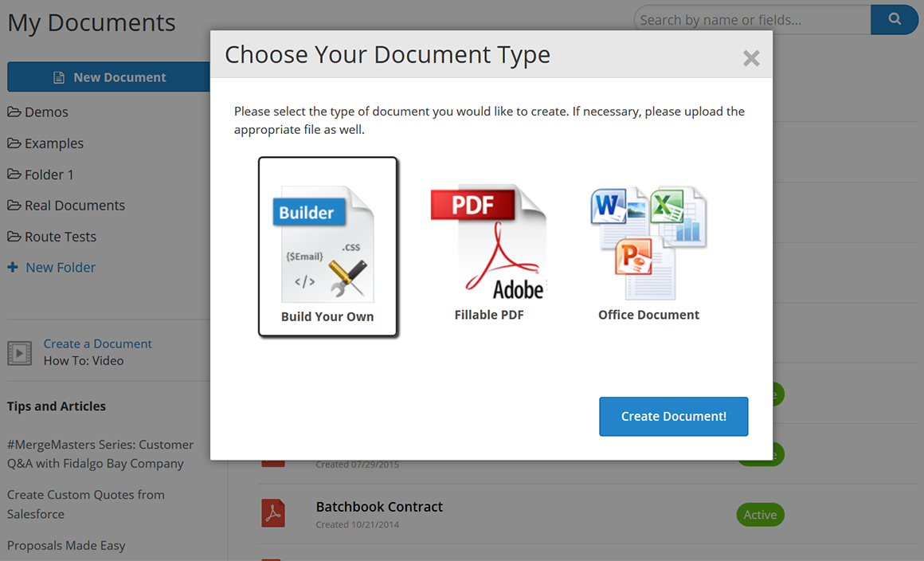Open the Route Tests folder
Viewport: 924px width, 561px height.
pyautogui.click(x=60, y=237)
